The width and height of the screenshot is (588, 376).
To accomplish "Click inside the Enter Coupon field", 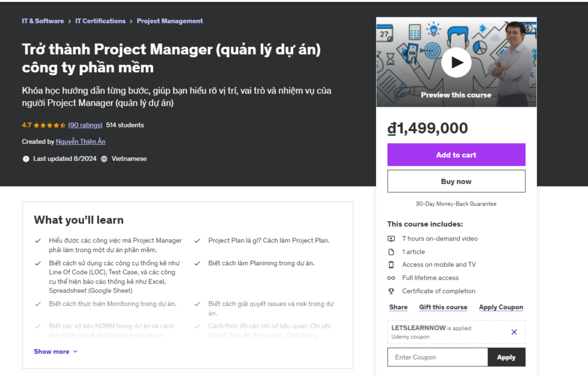I will (437, 356).
